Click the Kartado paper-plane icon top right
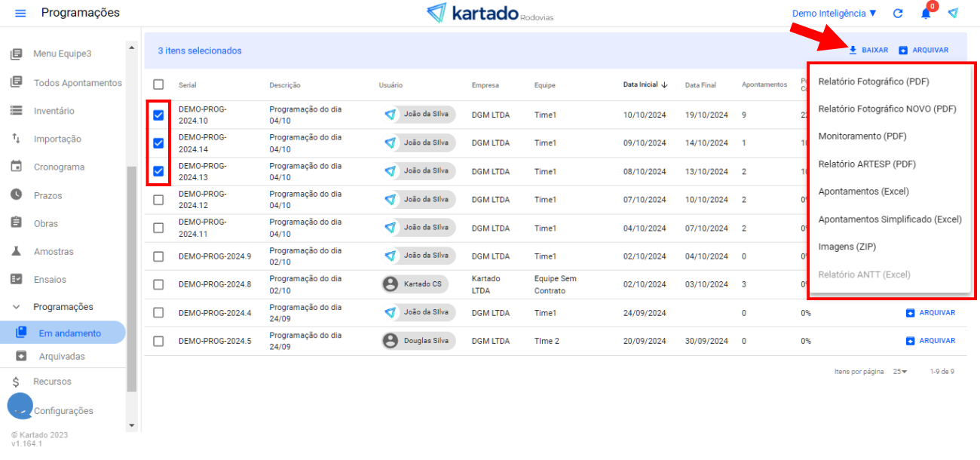The width and height of the screenshot is (980, 460). pos(953,14)
